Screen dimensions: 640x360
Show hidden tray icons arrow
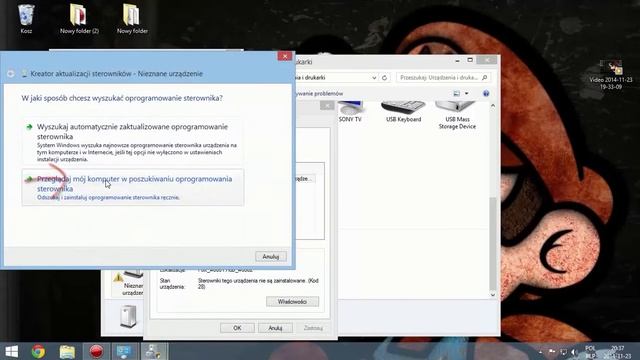coord(540,351)
